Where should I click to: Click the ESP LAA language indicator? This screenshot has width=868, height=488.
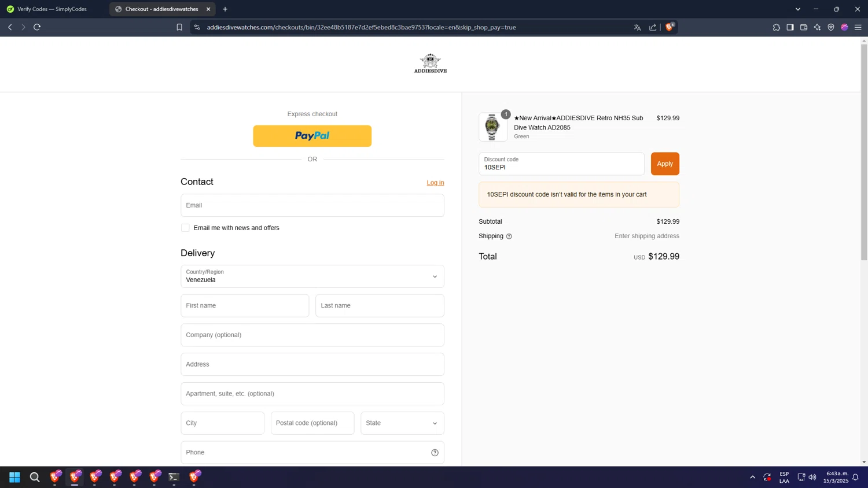tap(784, 478)
